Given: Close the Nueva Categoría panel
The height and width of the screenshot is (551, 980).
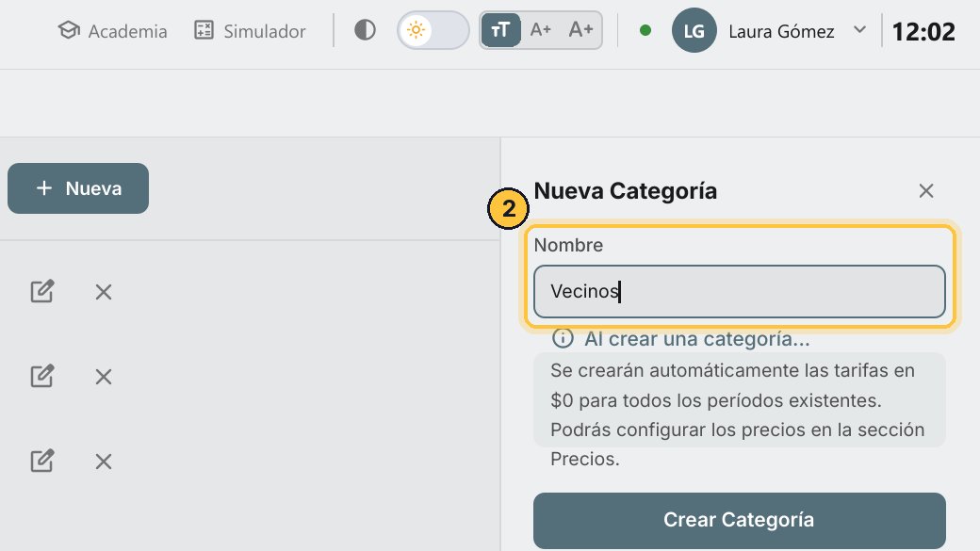Looking at the screenshot, I should [x=926, y=190].
